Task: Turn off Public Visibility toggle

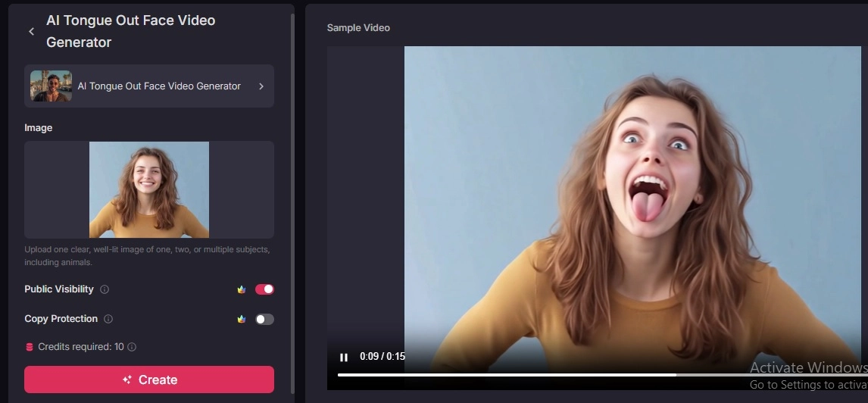Action: click(x=264, y=289)
